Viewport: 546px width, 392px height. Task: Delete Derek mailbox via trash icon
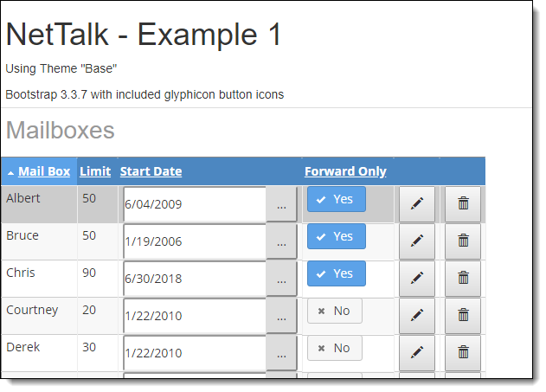[463, 353]
